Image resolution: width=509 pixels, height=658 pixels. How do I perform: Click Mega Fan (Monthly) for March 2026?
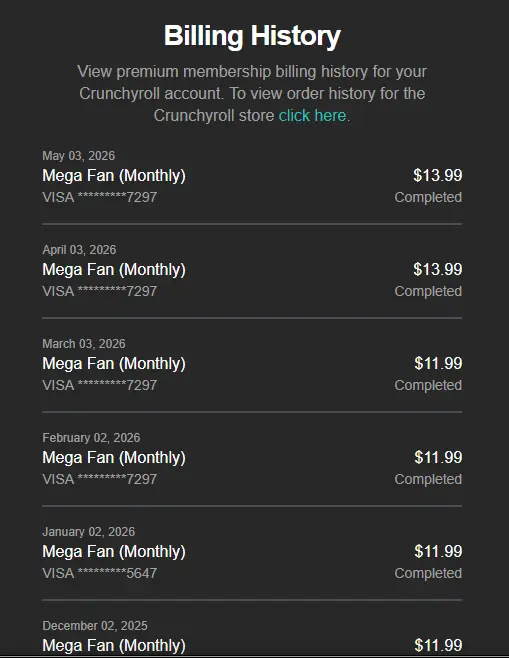click(114, 363)
